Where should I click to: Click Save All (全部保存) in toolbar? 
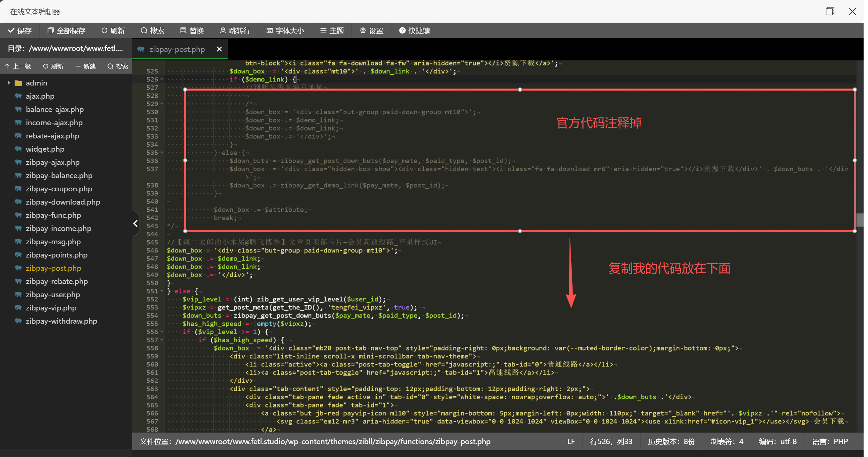point(66,31)
